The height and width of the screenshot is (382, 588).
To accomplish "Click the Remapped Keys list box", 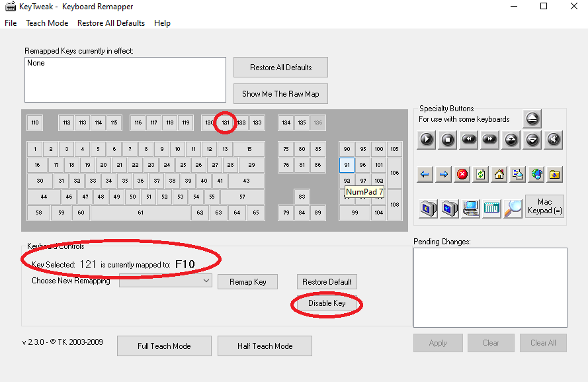I will [x=125, y=79].
